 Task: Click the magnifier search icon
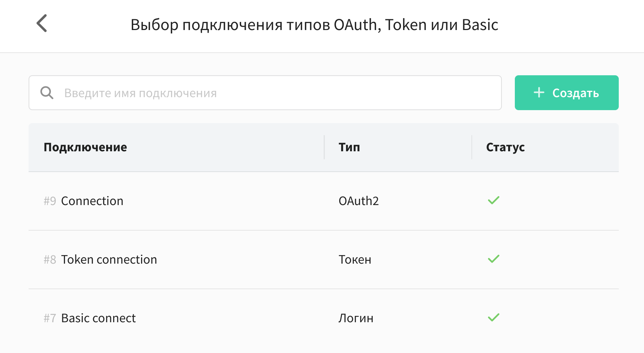click(47, 93)
